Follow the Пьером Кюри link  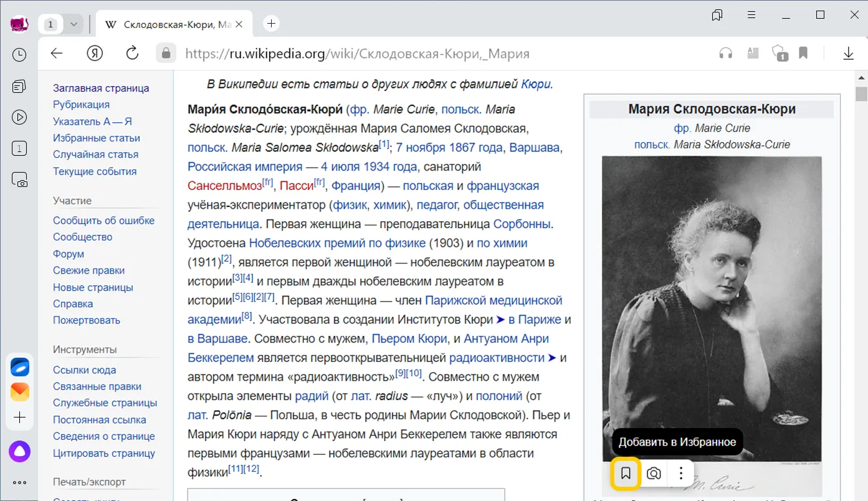409,339
